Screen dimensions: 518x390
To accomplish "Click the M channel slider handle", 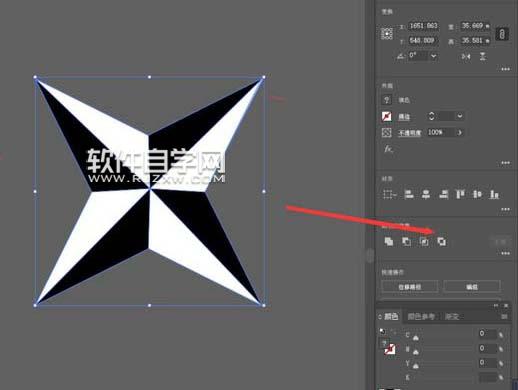I will click(x=416, y=352).
